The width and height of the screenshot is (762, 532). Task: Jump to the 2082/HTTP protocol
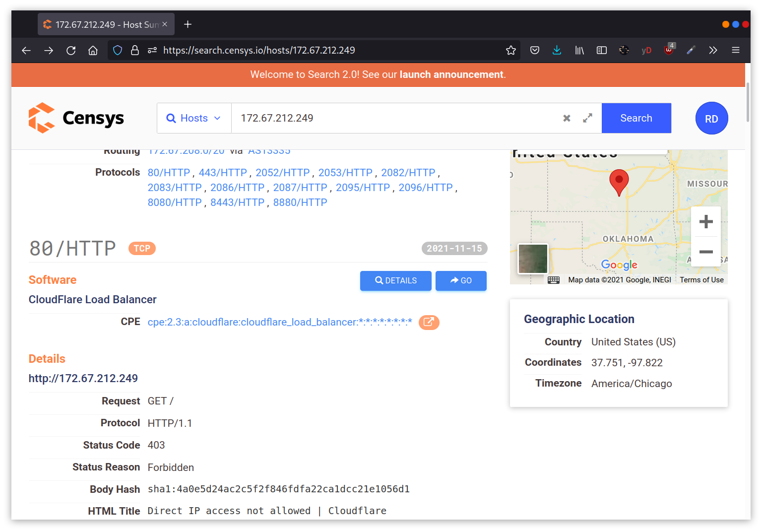(408, 173)
